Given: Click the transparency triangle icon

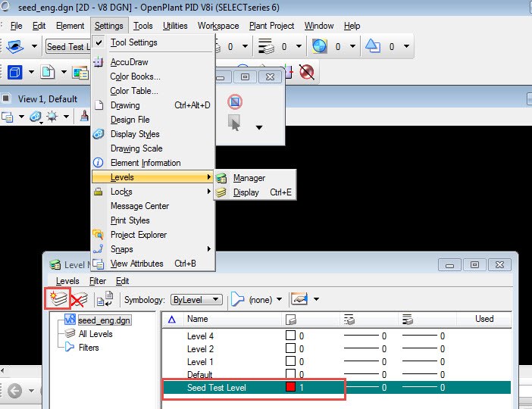Looking at the screenshot, I should click(373, 46).
